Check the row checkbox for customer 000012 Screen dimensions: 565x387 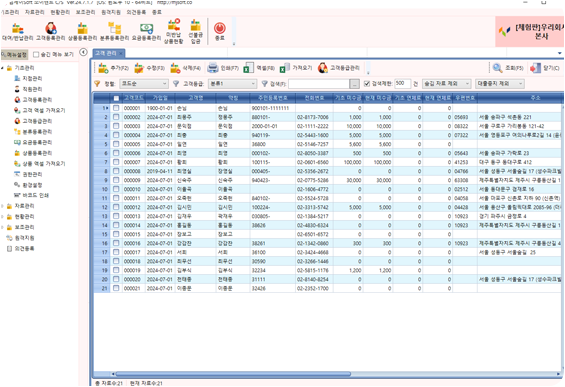coord(116,207)
